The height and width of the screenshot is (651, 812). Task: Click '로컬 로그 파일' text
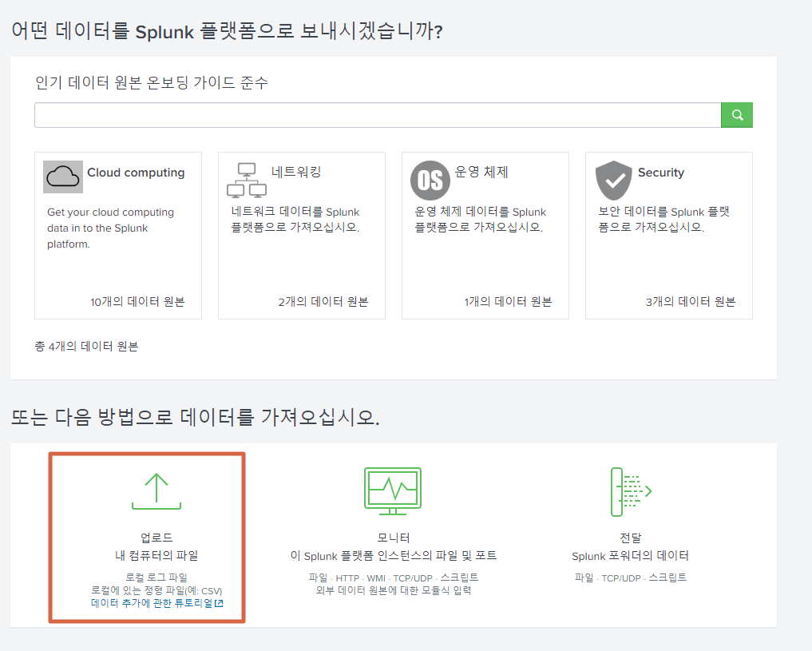tap(156, 578)
